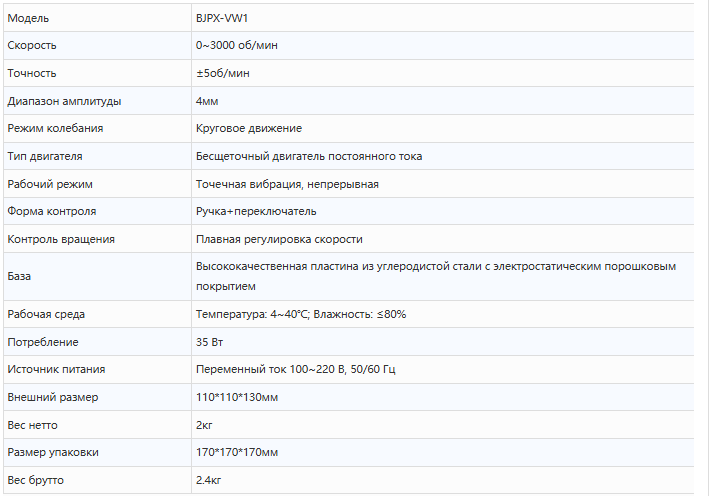Select the 35 Вт consumption value
This screenshot has width=711, height=496.
pos(209,342)
